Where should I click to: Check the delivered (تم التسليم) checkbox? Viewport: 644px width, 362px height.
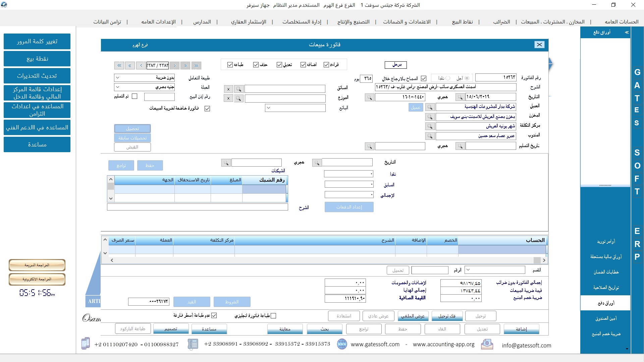(135, 96)
